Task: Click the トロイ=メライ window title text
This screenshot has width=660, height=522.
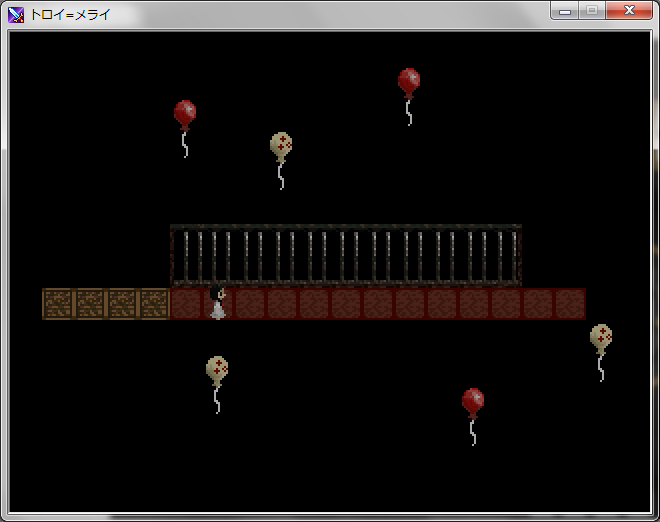Action: pos(72,14)
